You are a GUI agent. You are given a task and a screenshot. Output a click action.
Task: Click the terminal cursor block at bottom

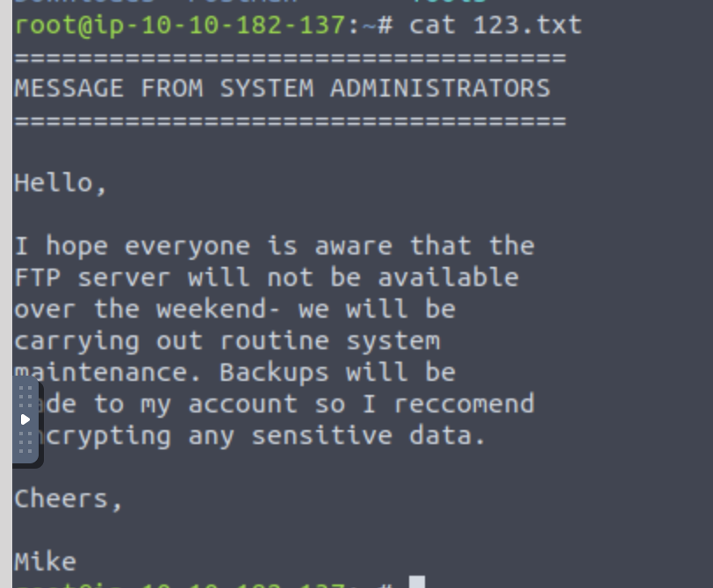tap(417, 583)
